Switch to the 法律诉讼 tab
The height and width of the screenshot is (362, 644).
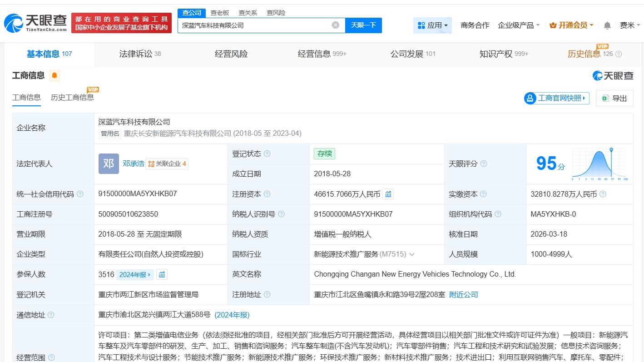(136, 53)
